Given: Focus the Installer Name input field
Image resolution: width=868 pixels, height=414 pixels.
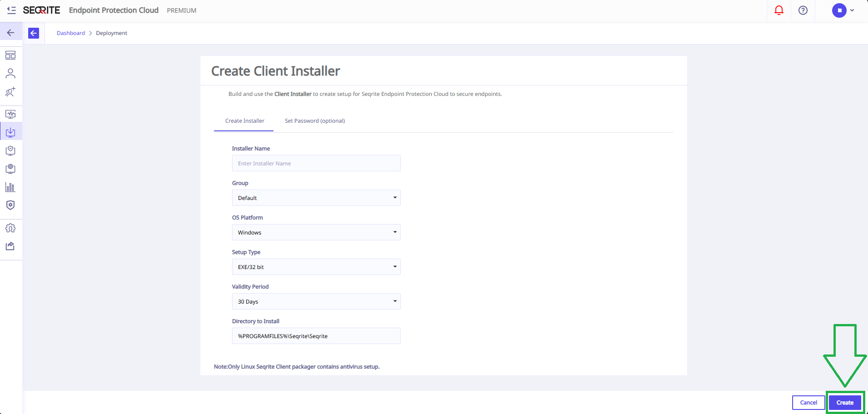Looking at the screenshot, I should point(316,163).
